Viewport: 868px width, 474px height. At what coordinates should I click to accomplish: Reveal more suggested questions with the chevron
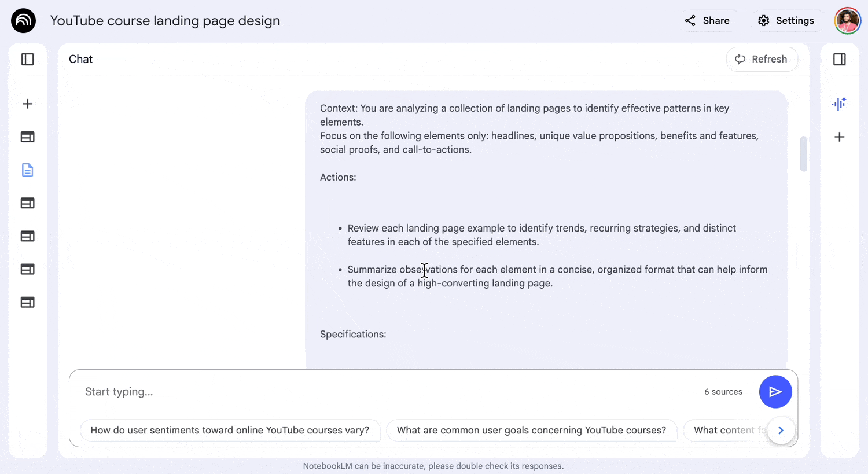coord(781,430)
